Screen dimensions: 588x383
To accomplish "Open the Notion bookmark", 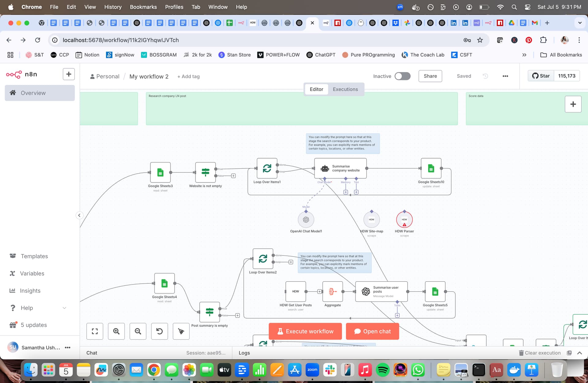I will (x=87, y=55).
